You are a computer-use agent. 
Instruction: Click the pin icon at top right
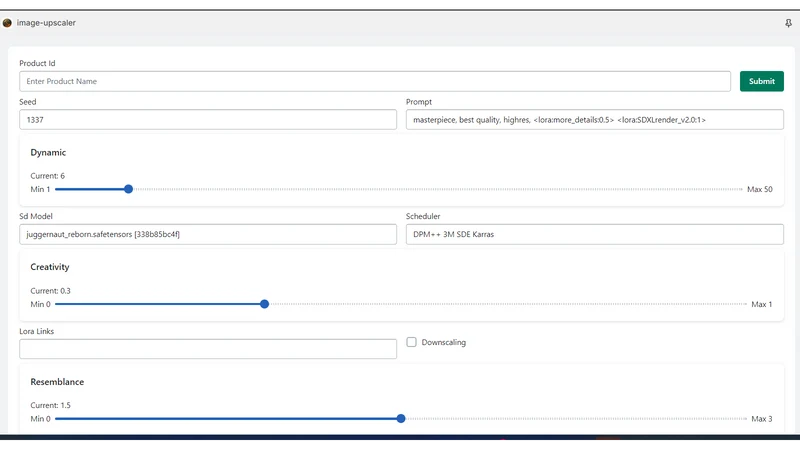coord(788,23)
